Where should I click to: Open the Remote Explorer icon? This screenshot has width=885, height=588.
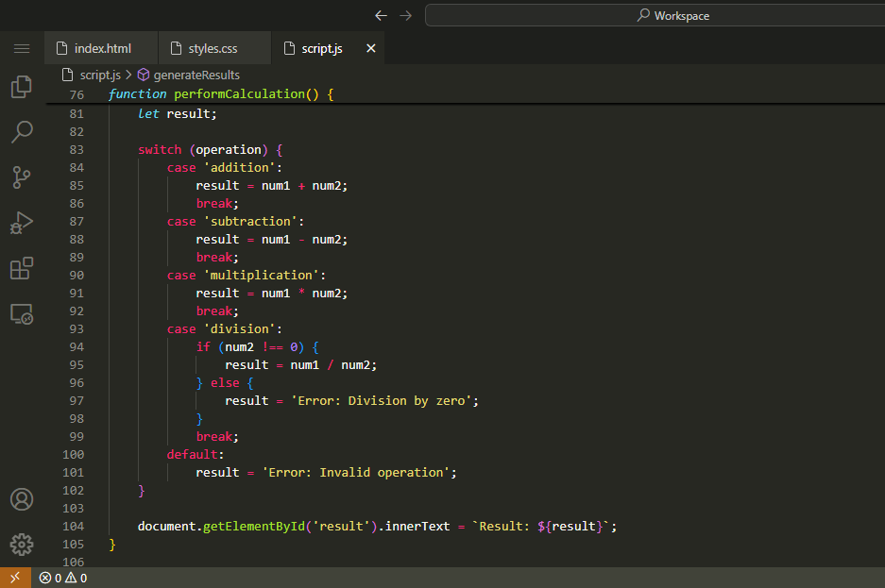pyautogui.click(x=22, y=314)
